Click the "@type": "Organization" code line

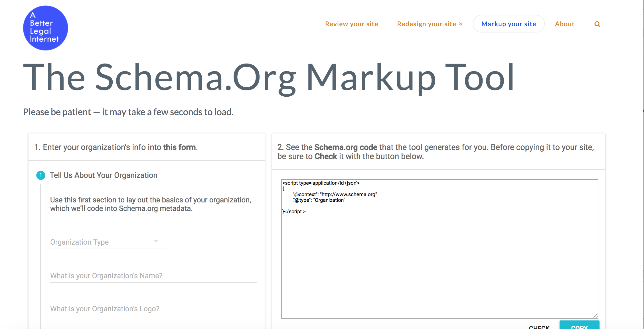click(x=319, y=200)
